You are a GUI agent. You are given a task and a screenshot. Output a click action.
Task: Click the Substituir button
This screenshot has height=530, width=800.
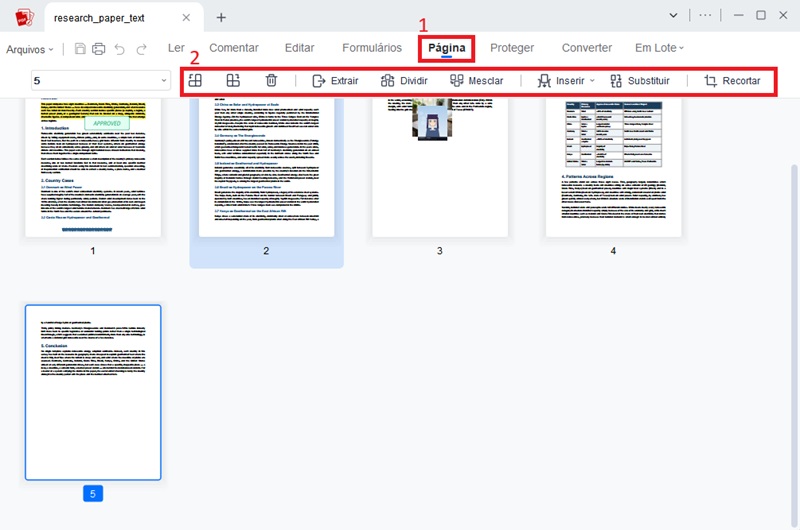(x=640, y=81)
